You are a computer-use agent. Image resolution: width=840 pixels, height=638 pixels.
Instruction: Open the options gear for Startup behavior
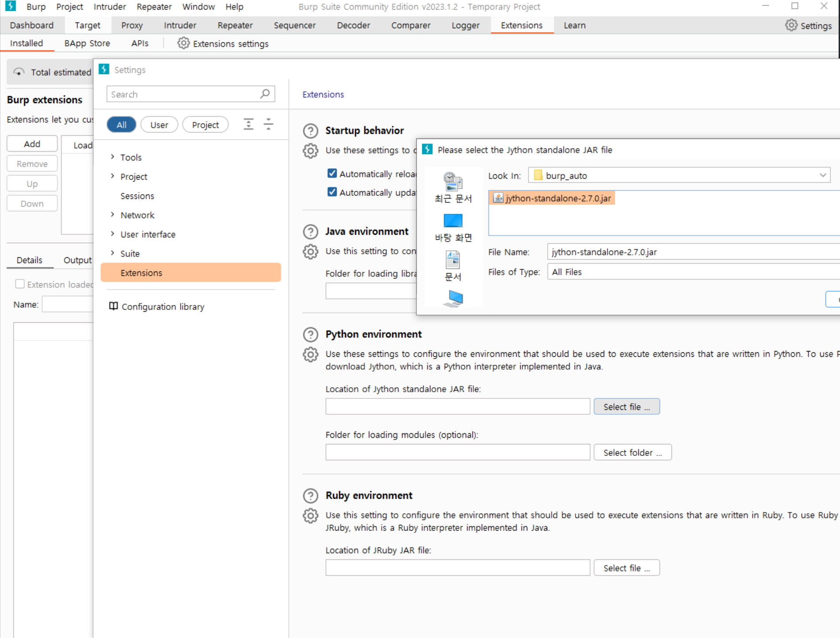pyautogui.click(x=311, y=151)
